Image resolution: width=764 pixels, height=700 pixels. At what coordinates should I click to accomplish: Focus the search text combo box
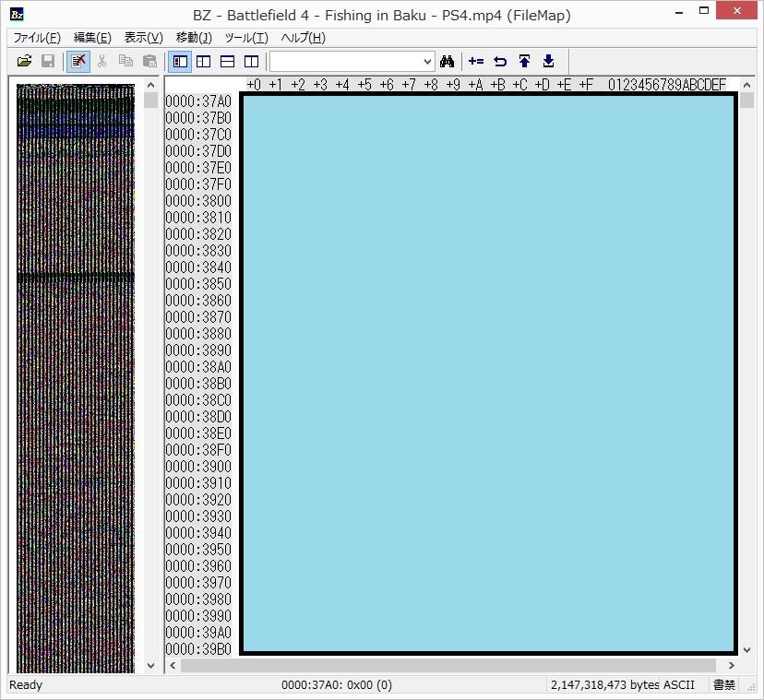(346, 62)
